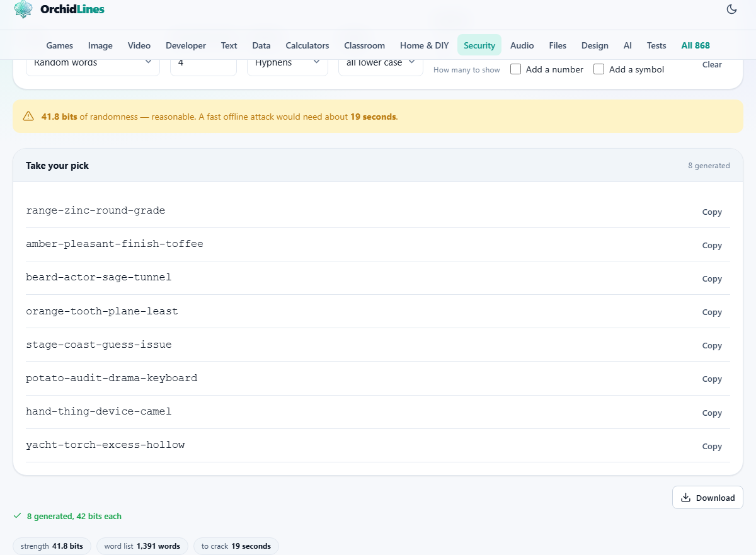Click the strength 41.8 bits chip
Viewport: 756px width, 555px height.
point(52,546)
